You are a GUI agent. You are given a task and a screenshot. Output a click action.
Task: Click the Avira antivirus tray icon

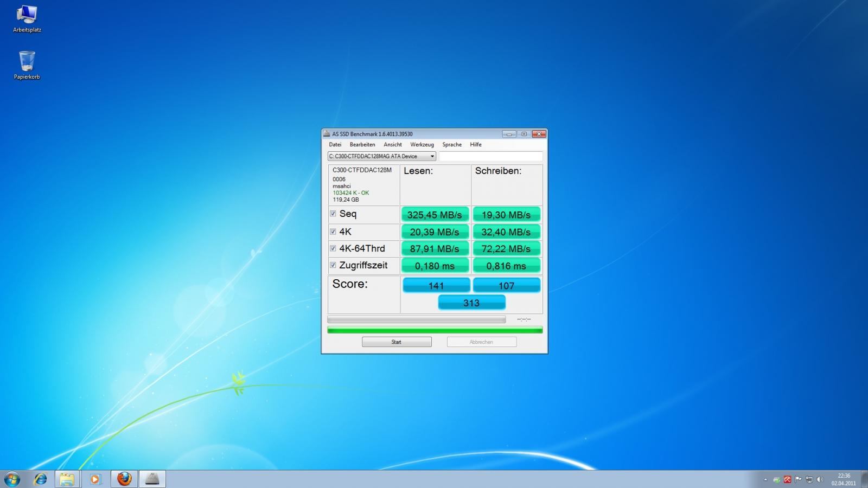787,480
